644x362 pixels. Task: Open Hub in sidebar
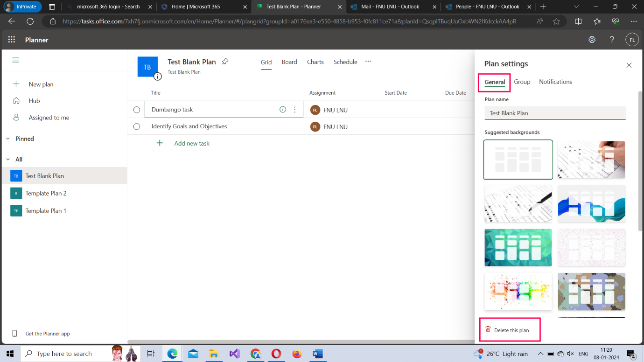[x=34, y=101]
